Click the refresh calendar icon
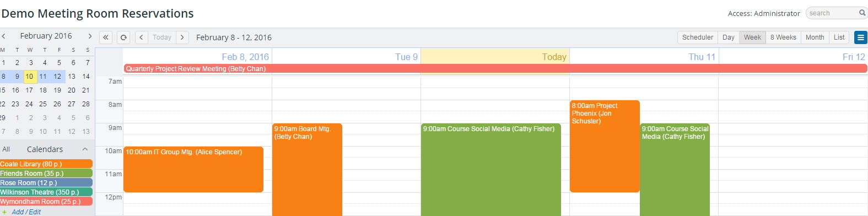 [123, 37]
